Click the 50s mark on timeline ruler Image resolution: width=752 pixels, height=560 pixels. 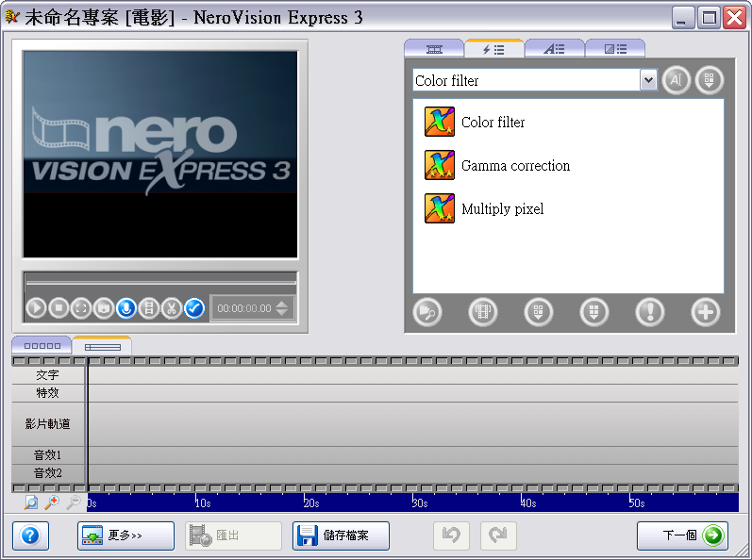(x=637, y=503)
